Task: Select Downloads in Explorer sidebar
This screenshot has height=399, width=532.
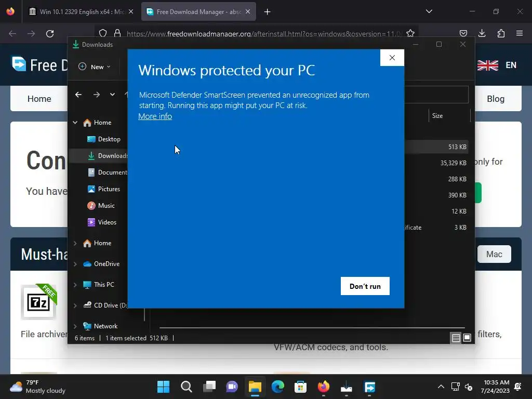Action: (108, 156)
